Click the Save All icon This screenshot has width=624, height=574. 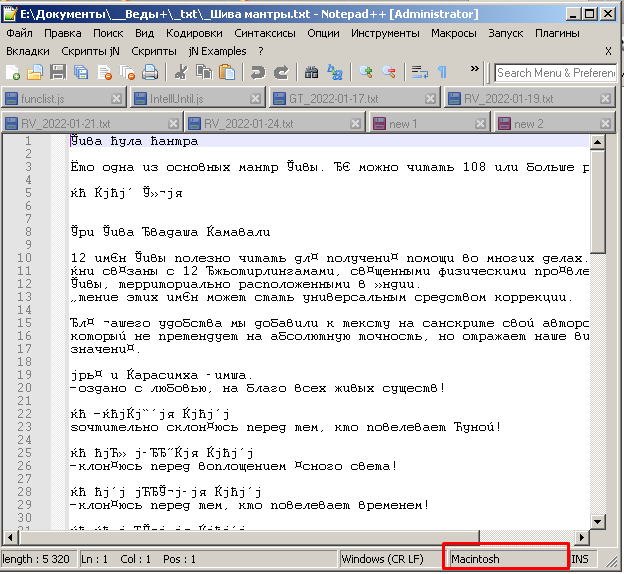tap(81, 72)
